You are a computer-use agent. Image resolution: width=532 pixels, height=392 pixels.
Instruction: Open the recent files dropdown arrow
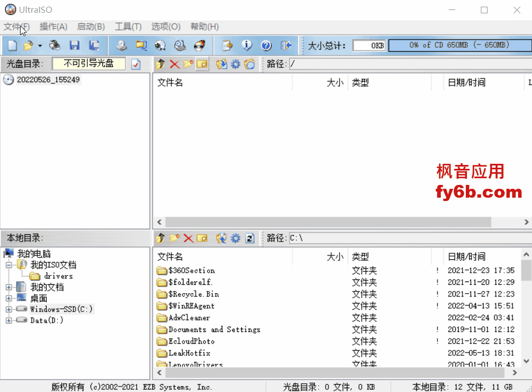[39, 46]
